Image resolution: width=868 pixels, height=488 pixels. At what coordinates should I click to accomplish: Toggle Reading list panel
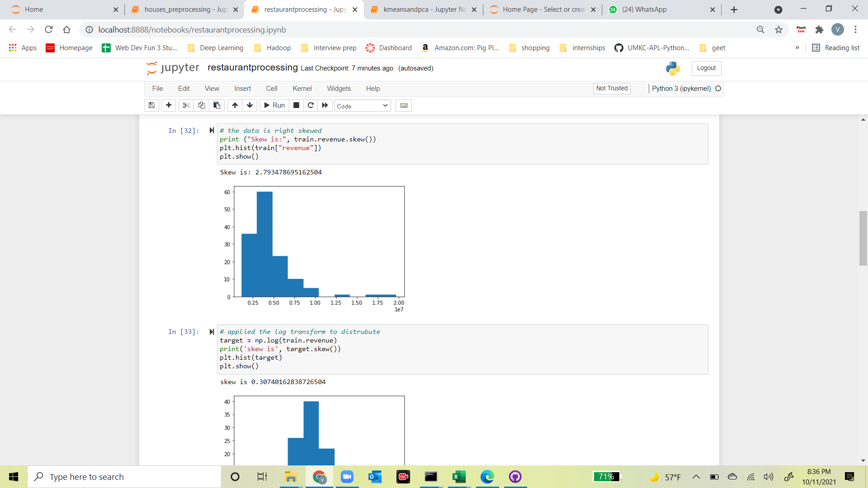(x=835, y=47)
